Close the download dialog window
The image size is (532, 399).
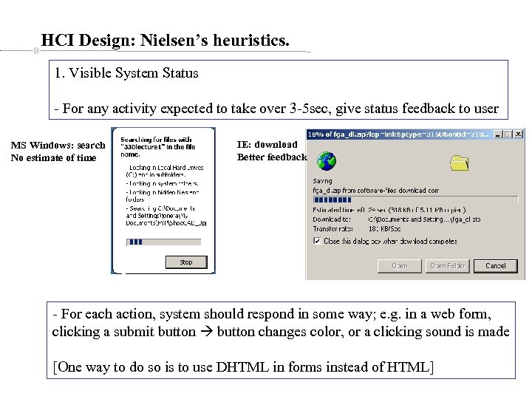[518, 134]
